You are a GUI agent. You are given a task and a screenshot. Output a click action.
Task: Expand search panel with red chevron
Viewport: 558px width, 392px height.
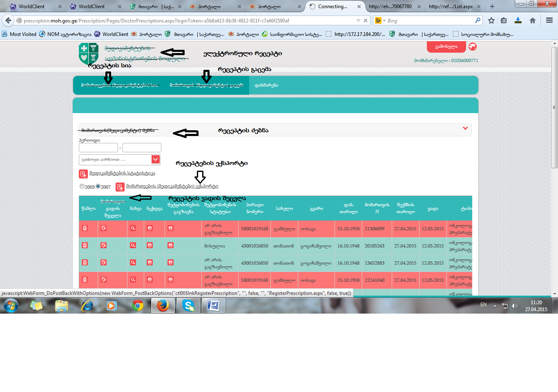(465, 129)
